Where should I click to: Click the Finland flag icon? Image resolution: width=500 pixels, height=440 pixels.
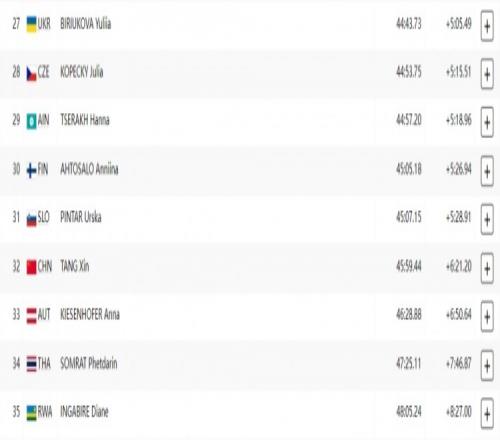(x=31, y=170)
